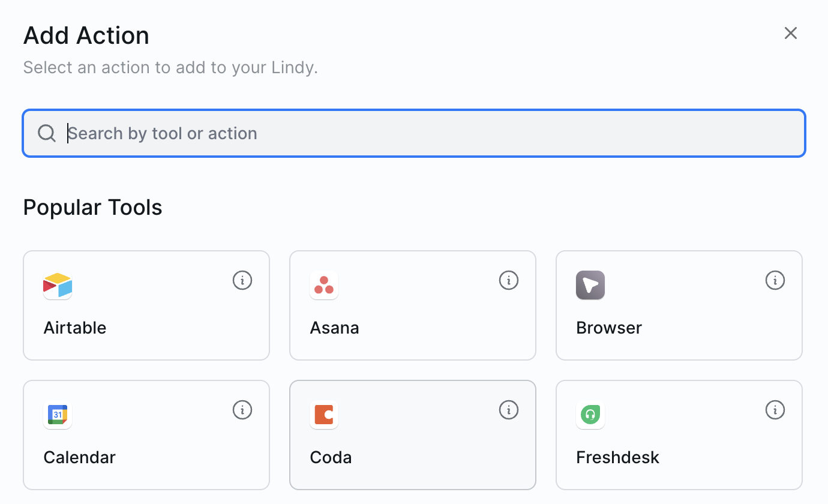Click the Airtable logo icon
Screen dimensions: 828x504
click(58, 286)
